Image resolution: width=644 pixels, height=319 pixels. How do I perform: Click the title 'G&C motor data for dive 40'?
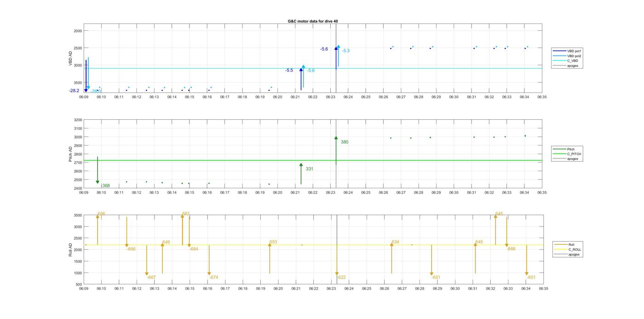pos(313,21)
